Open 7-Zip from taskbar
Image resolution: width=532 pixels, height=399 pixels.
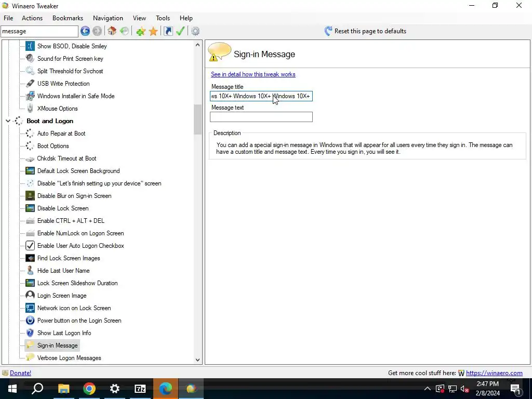(140, 389)
